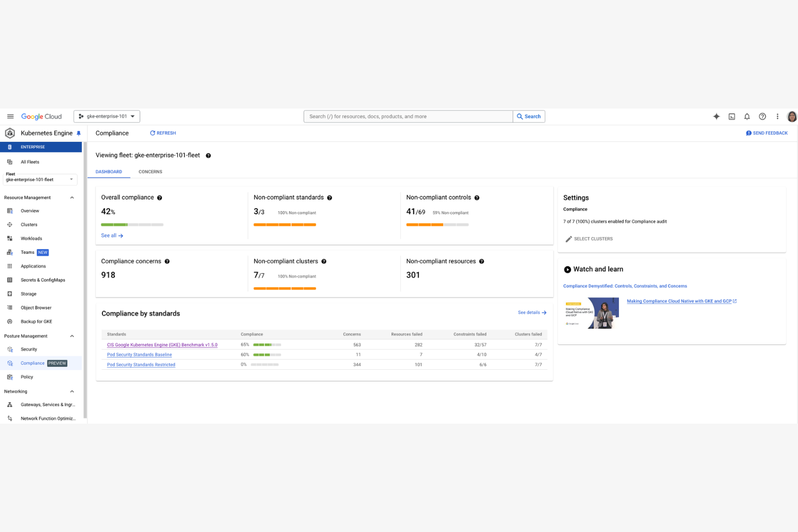Open CIS Google Kubernetes Engine Benchmark details

(162, 344)
